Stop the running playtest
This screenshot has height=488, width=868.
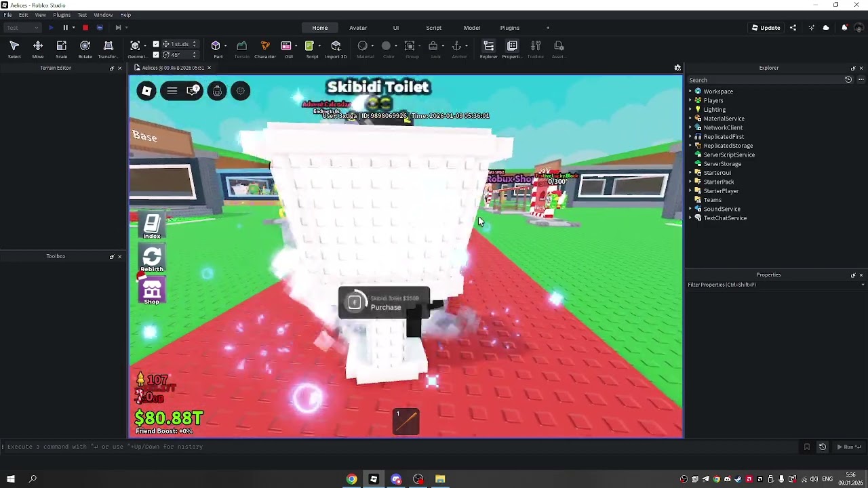pyautogui.click(x=85, y=28)
